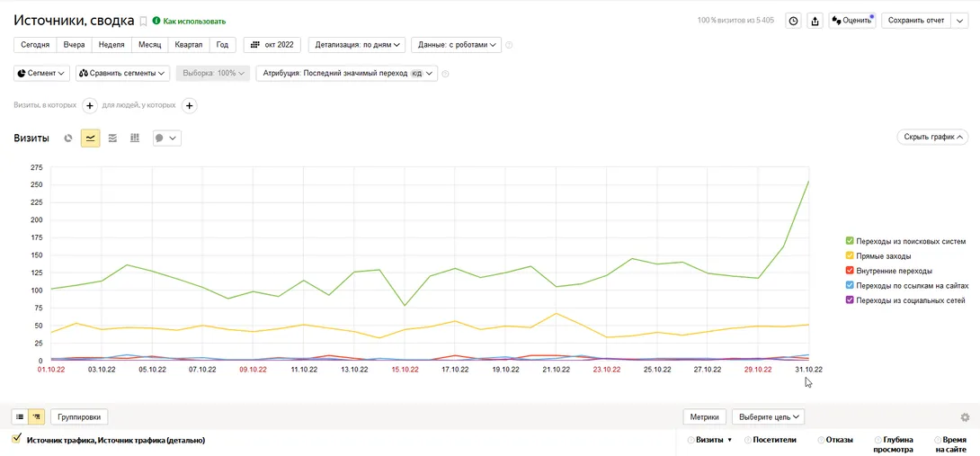Click help icon next to data dropdown
The height and width of the screenshot is (456, 980).
(509, 45)
